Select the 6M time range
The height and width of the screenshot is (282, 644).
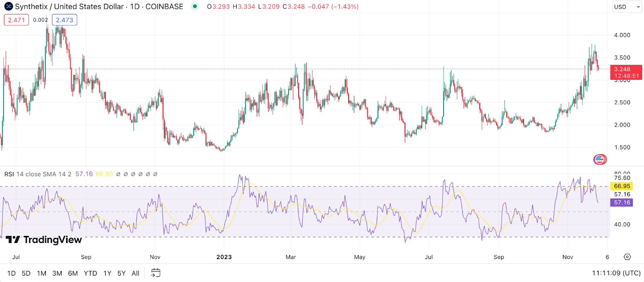(x=73, y=273)
